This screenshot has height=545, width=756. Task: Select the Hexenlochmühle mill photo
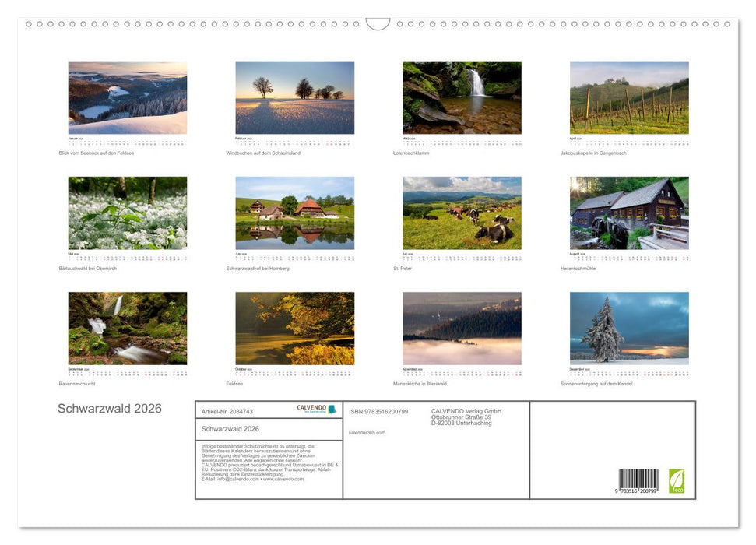pyautogui.click(x=629, y=213)
